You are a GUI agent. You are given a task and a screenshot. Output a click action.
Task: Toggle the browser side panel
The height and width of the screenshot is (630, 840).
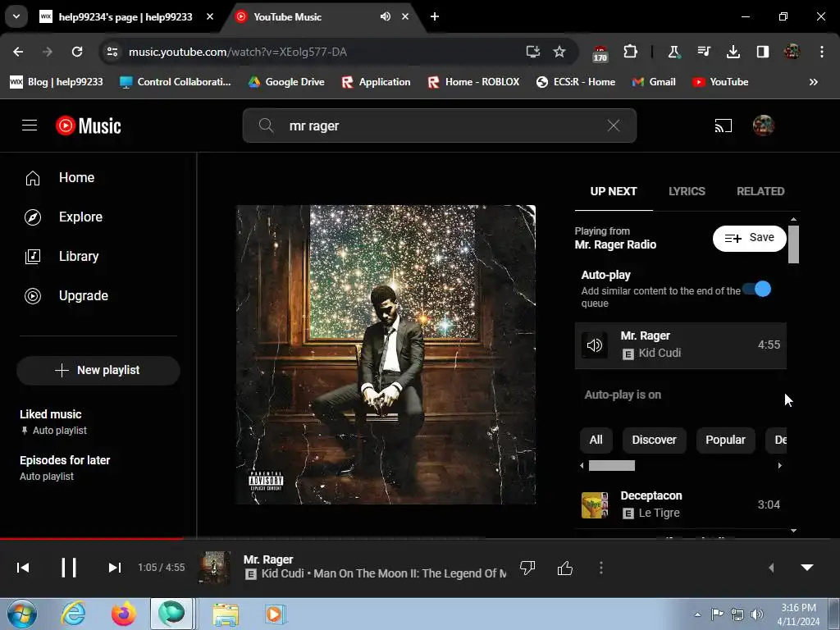(763, 52)
